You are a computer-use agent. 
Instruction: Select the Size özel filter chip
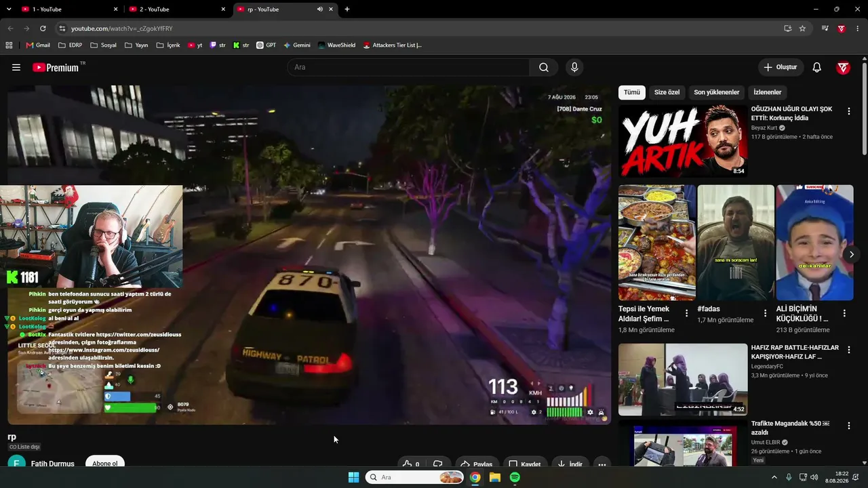click(x=667, y=92)
